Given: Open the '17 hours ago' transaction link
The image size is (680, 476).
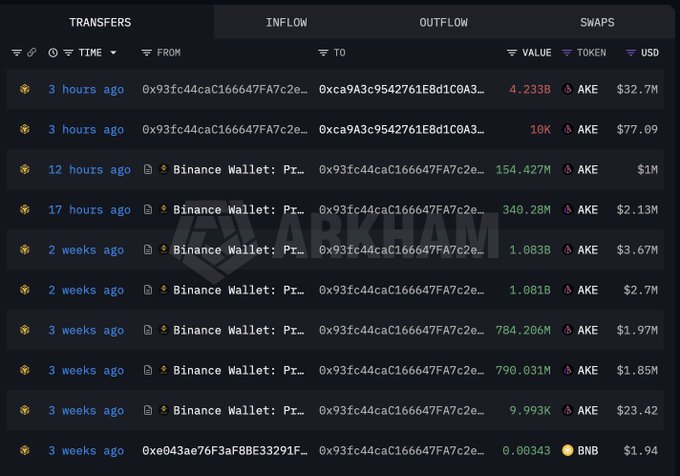Looking at the screenshot, I should point(89,209).
